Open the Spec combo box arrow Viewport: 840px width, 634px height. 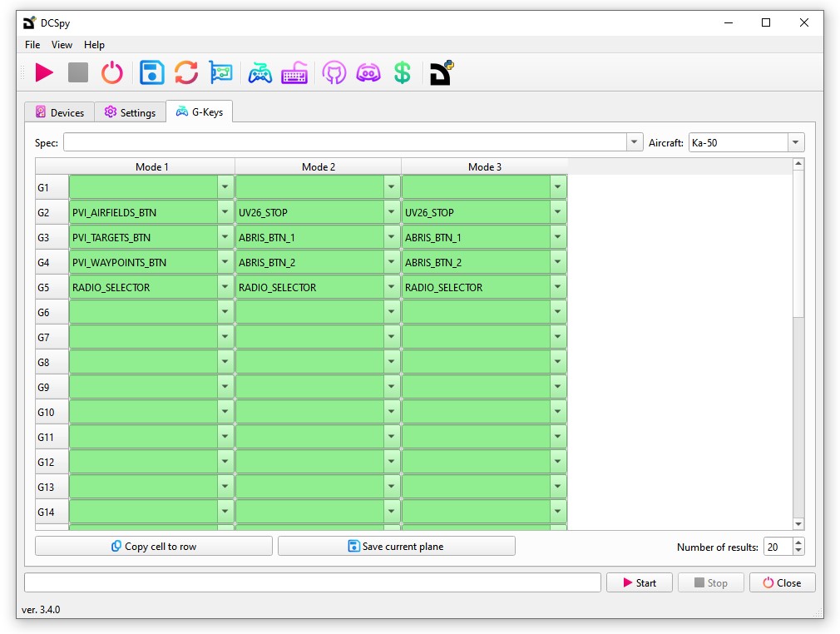tap(635, 143)
